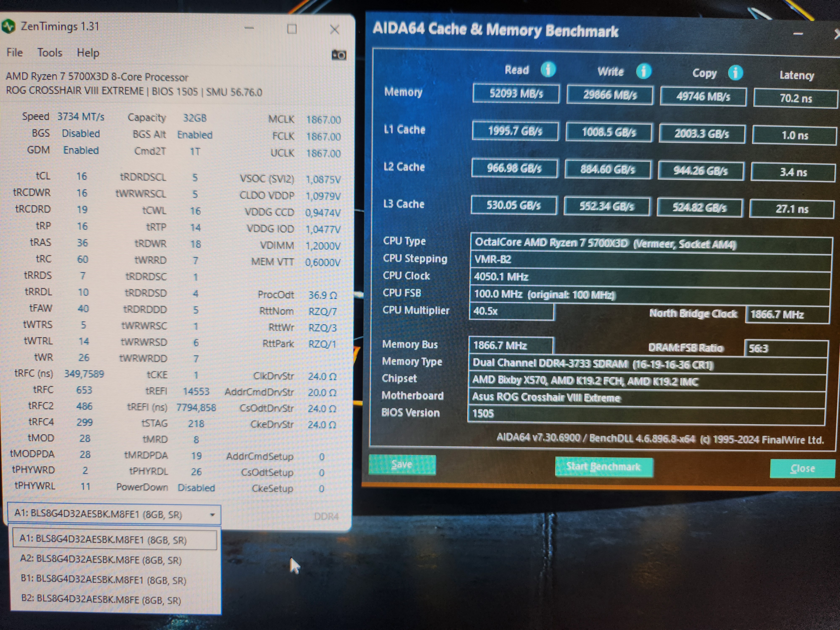Choose B1: BLS8G4D32AESBK.M8FE1 module entry
840x630 pixels.
103,580
